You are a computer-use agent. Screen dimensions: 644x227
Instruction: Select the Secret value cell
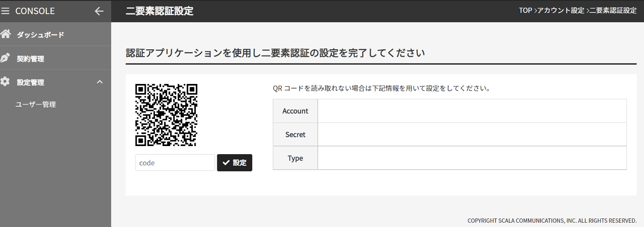[x=472, y=134]
